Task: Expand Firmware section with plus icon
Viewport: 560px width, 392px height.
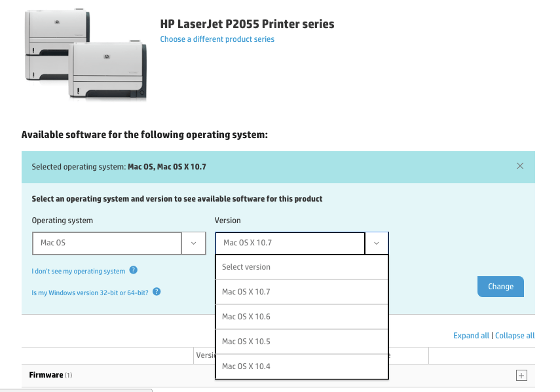Action: (521, 375)
